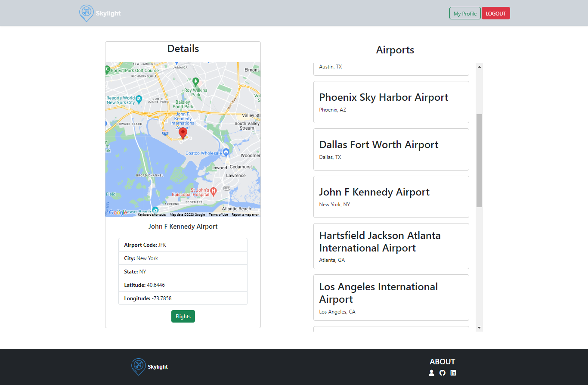Screen dimensions: 588x385
Task: Show flights with the green Flights button
Action: (x=183, y=317)
